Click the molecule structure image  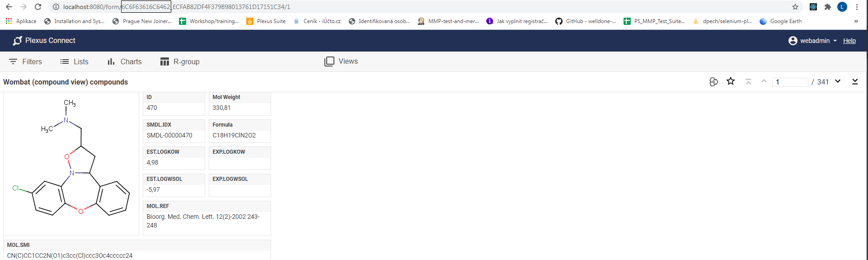(71, 164)
